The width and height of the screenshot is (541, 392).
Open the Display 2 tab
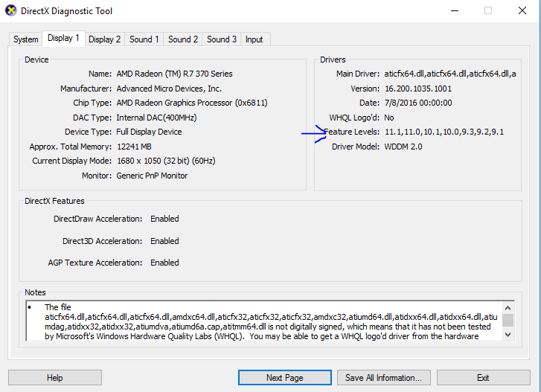[104, 39]
